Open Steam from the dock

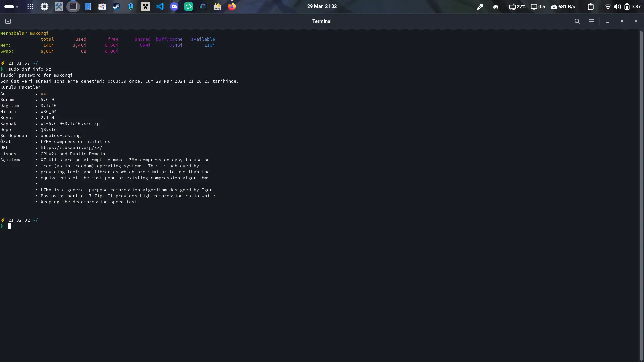(116, 6)
